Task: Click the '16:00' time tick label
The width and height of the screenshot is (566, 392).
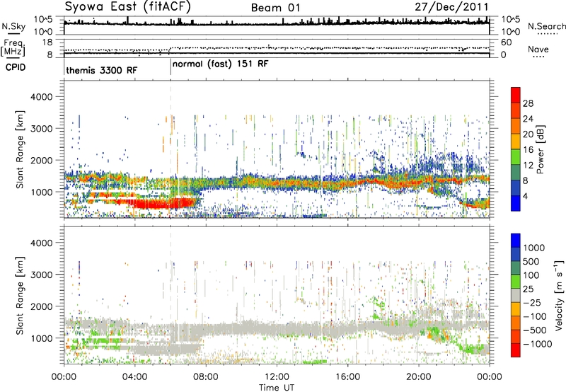Action: tap(347, 377)
